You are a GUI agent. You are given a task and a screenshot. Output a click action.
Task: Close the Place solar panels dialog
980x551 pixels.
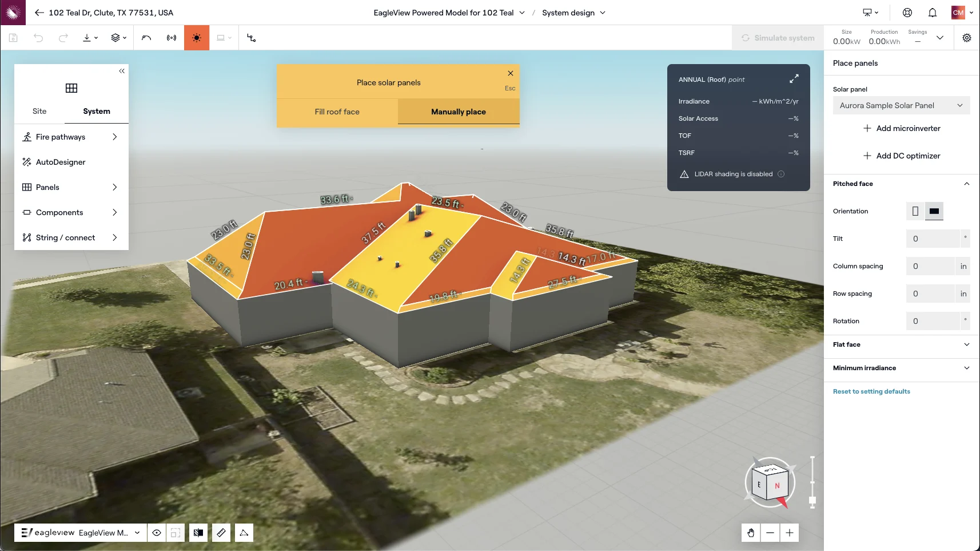[511, 73]
